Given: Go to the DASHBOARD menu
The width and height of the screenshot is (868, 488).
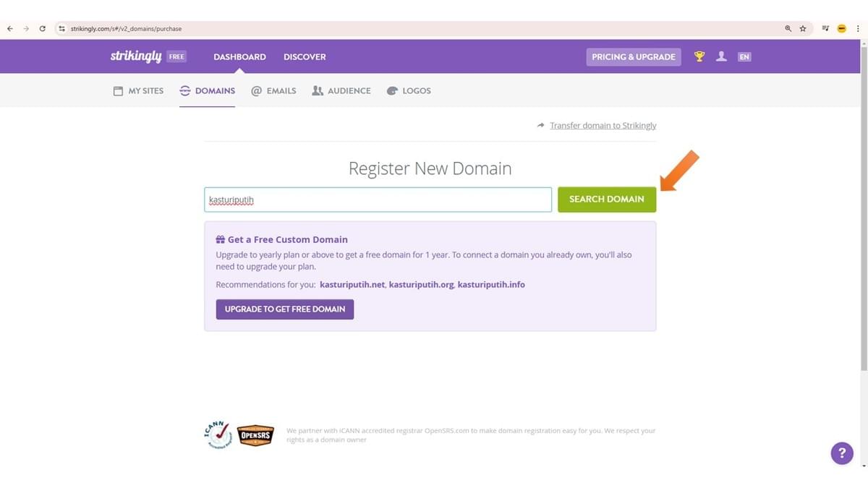Looking at the screenshot, I should click(x=239, y=56).
